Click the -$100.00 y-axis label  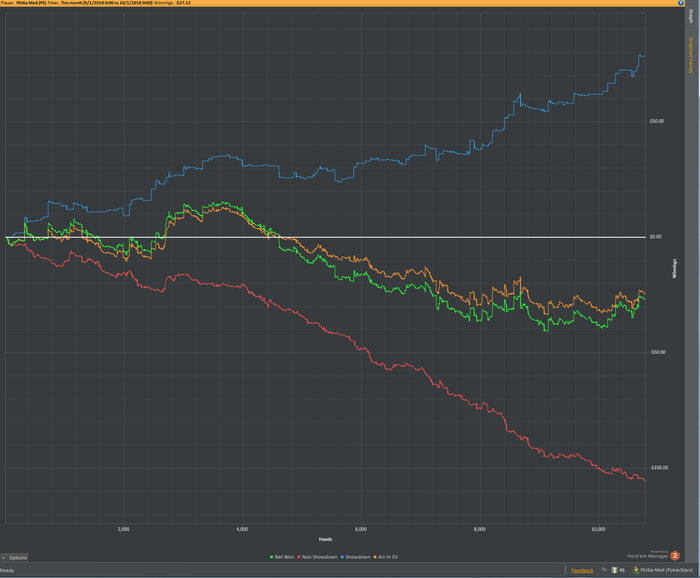pyautogui.click(x=659, y=468)
